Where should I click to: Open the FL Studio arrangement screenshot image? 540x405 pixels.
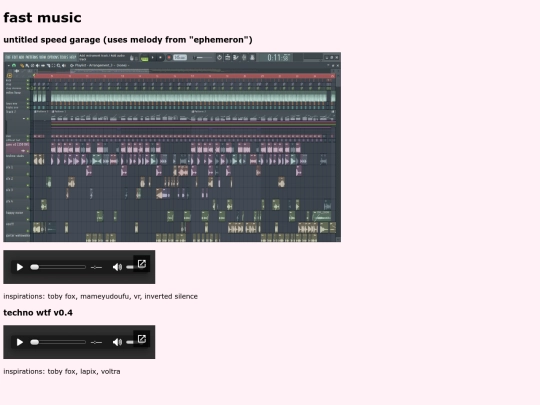click(172, 147)
